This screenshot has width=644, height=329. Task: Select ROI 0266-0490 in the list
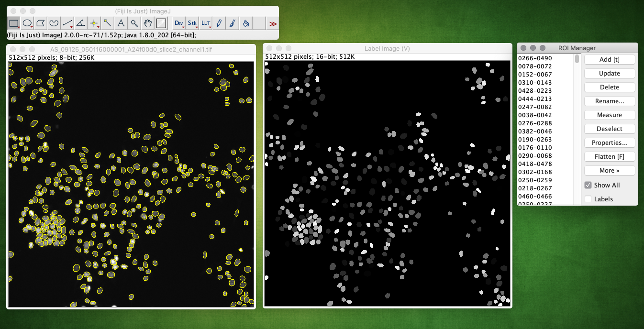tap(546, 58)
